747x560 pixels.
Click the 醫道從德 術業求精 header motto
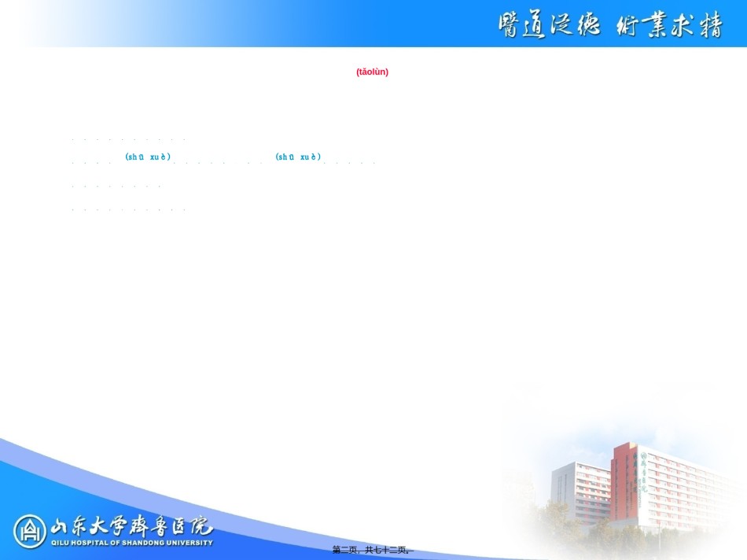point(610,25)
